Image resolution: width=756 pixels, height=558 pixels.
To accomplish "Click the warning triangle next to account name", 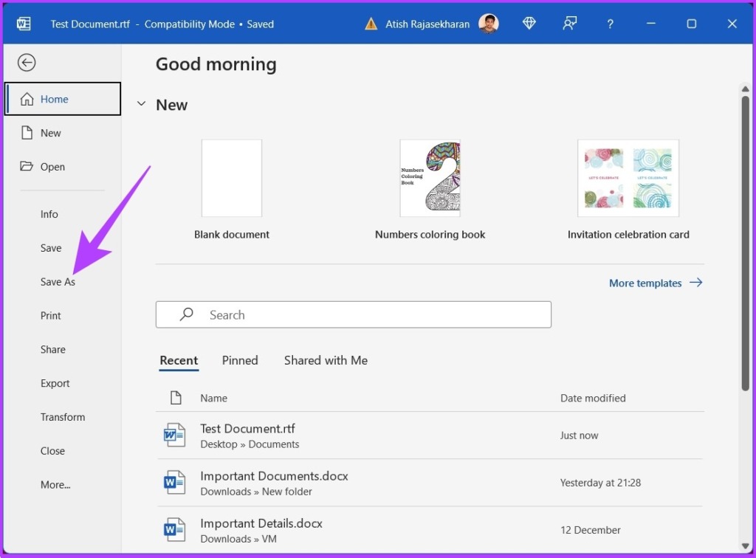I will [371, 24].
